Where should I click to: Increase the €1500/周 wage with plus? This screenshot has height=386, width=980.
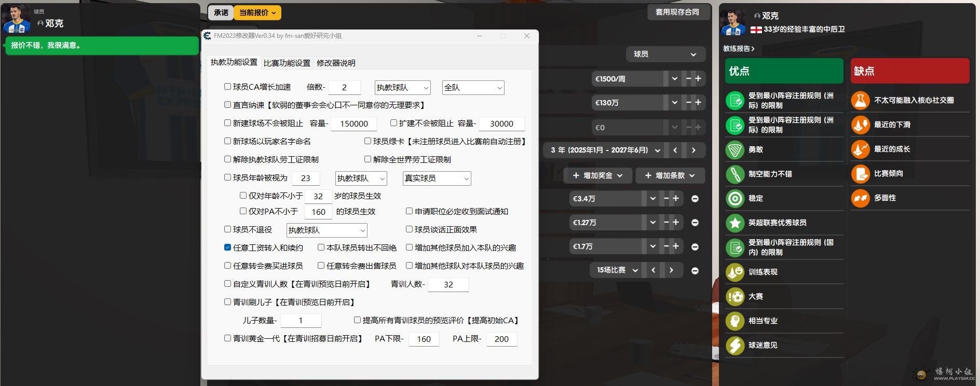click(698, 79)
